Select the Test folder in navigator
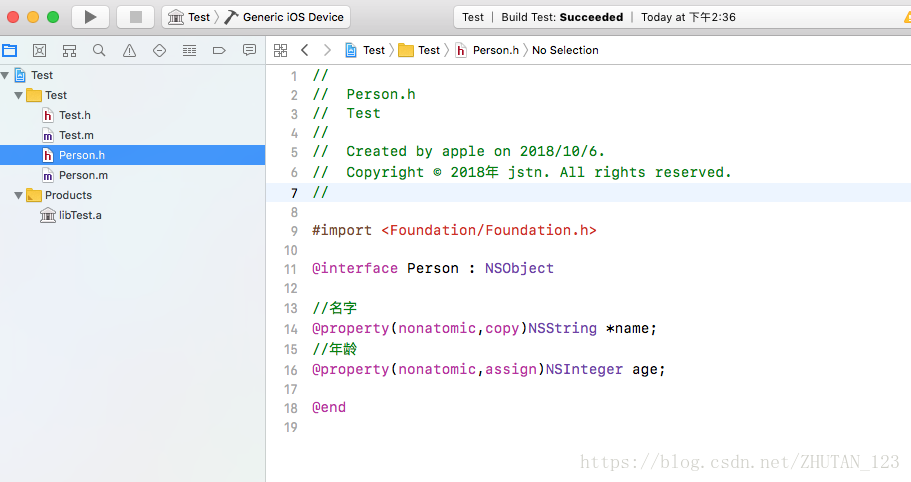 (x=132, y=95)
